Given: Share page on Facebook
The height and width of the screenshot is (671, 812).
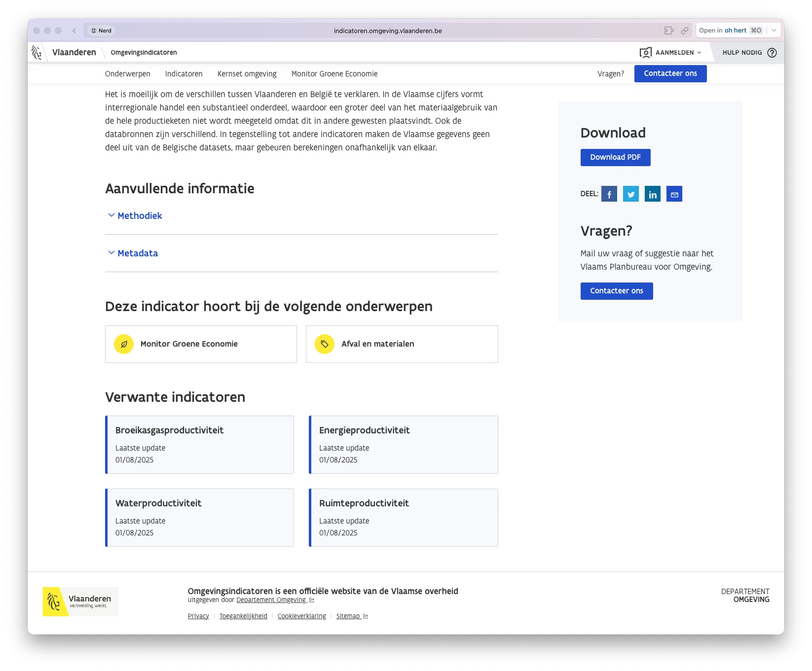Looking at the screenshot, I should point(609,194).
